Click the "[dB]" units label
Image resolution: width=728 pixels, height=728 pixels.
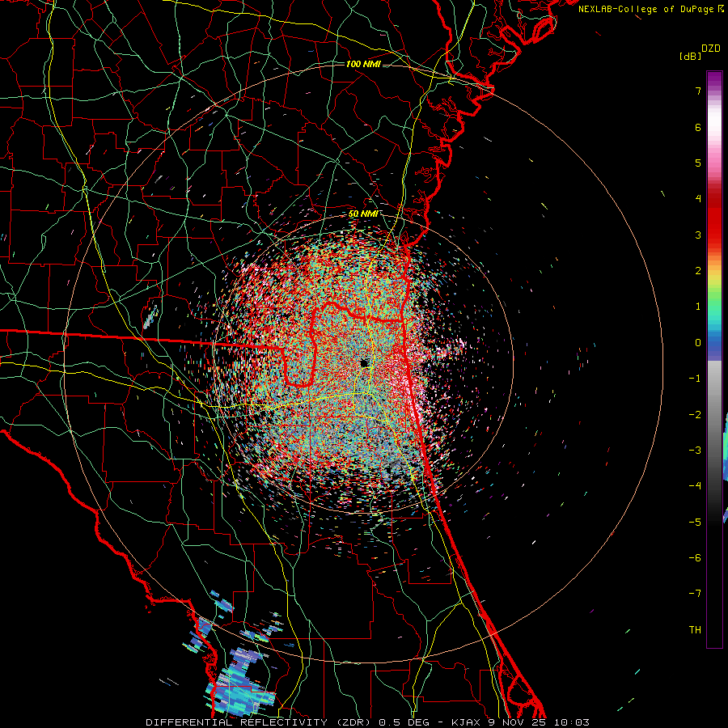point(690,56)
